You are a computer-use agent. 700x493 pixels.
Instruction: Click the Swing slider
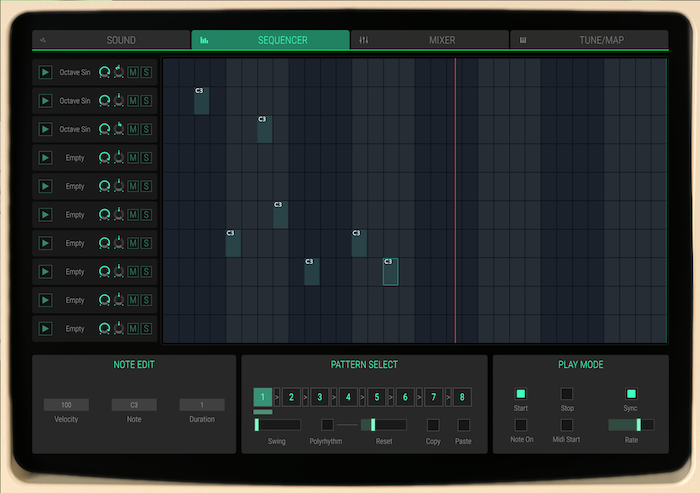[277, 425]
